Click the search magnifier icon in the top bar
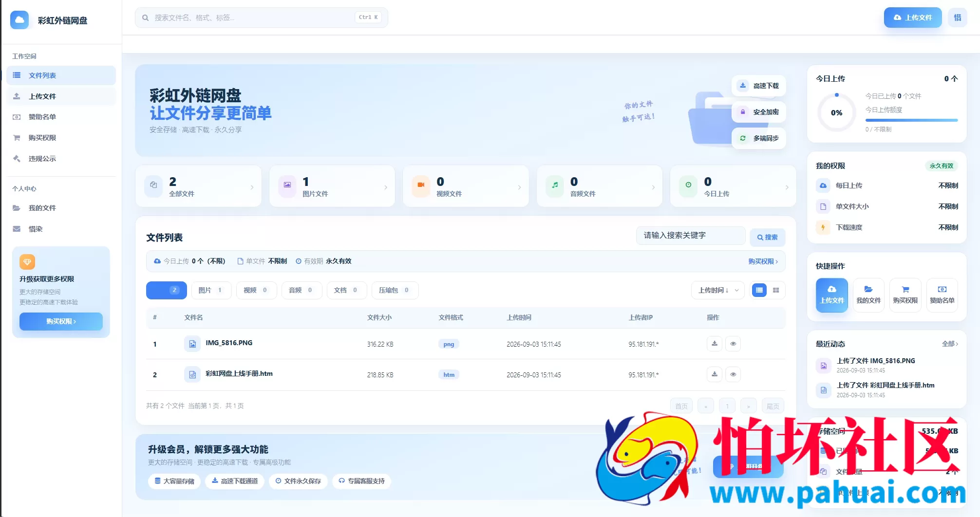Viewport: 980px width, 517px height. pyautogui.click(x=145, y=18)
